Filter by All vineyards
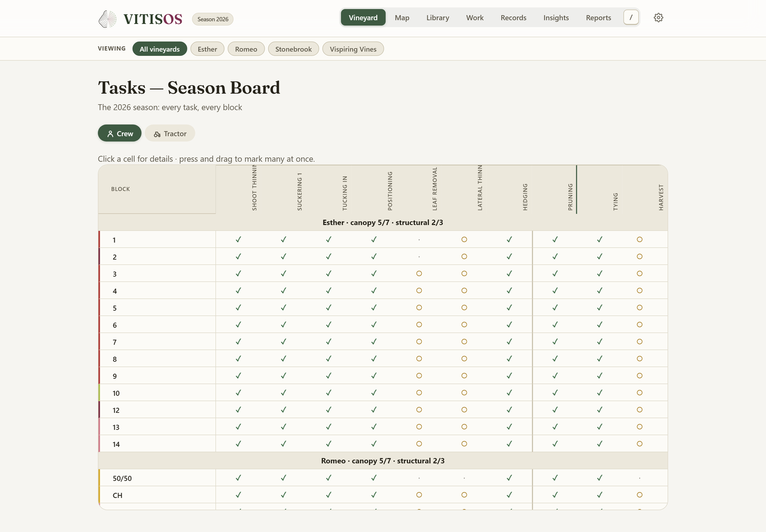The width and height of the screenshot is (766, 532). click(x=160, y=49)
